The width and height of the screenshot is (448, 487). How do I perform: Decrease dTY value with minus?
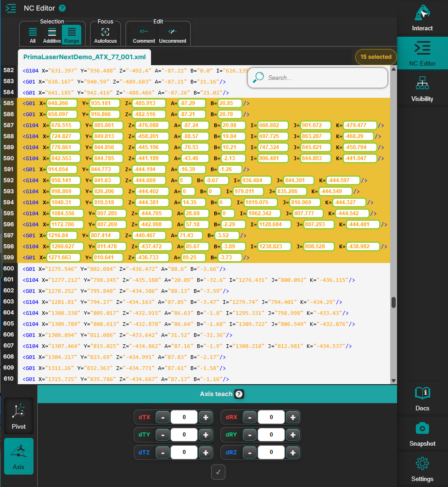(162, 435)
